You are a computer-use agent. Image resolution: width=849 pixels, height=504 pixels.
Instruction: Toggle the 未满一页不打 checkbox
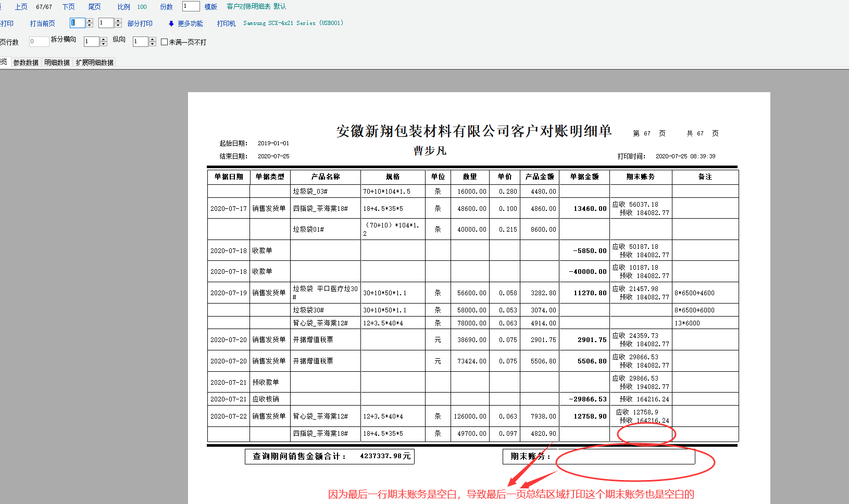click(165, 42)
